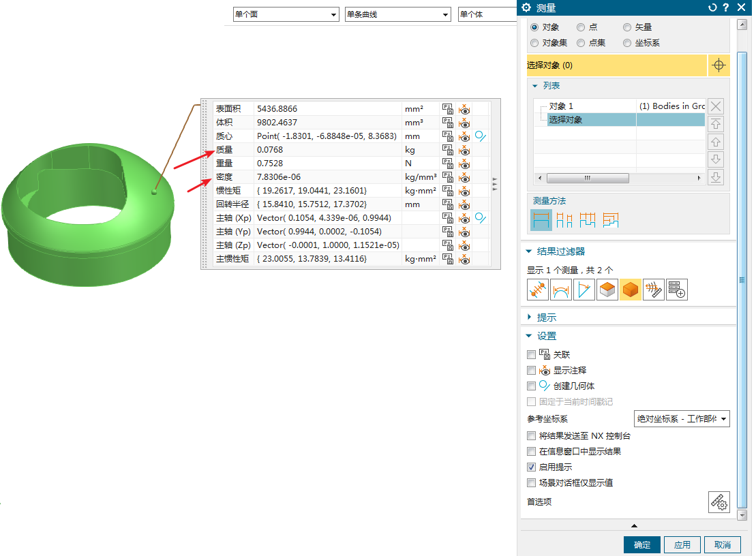Click the 应用 button

pyautogui.click(x=682, y=545)
